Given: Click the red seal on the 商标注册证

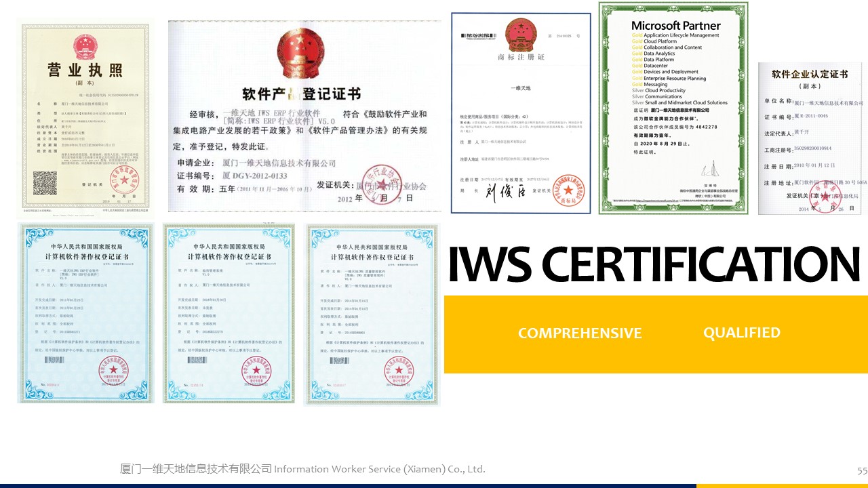Looking at the screenshot, I should click(x=568, y=191).
